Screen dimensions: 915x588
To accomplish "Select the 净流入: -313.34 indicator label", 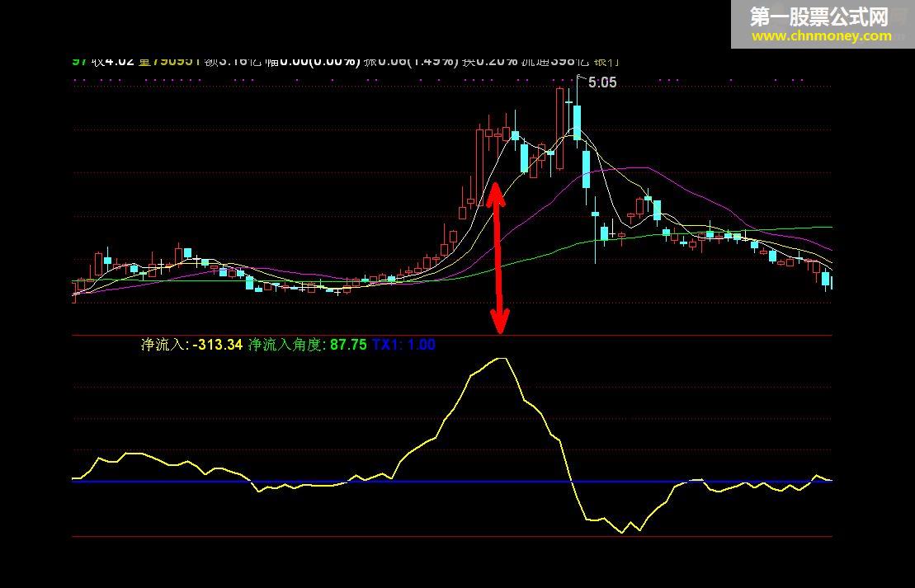I will [191, 345].
